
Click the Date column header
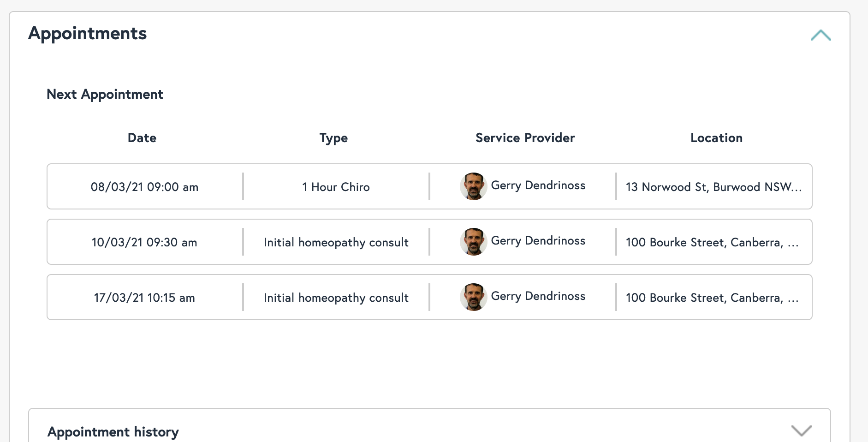142,138
